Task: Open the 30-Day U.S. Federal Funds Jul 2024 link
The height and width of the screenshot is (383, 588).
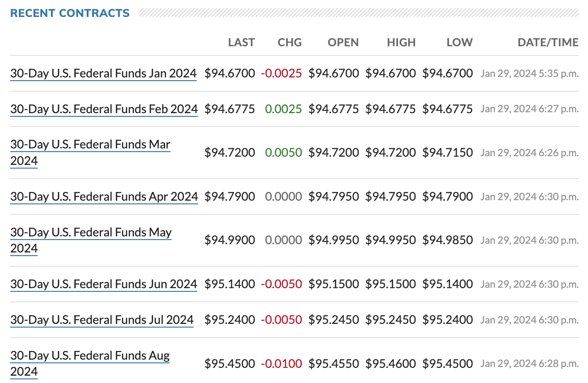Action: point(102,320)
